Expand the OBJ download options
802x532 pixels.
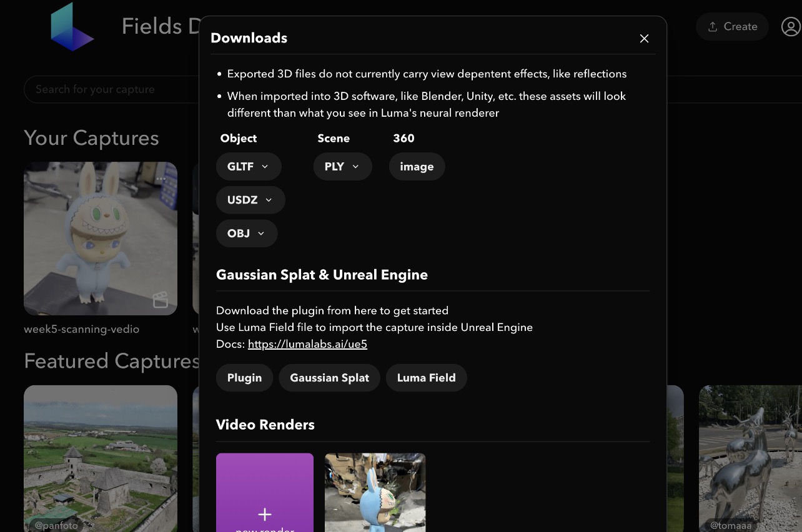click(247, 234)
